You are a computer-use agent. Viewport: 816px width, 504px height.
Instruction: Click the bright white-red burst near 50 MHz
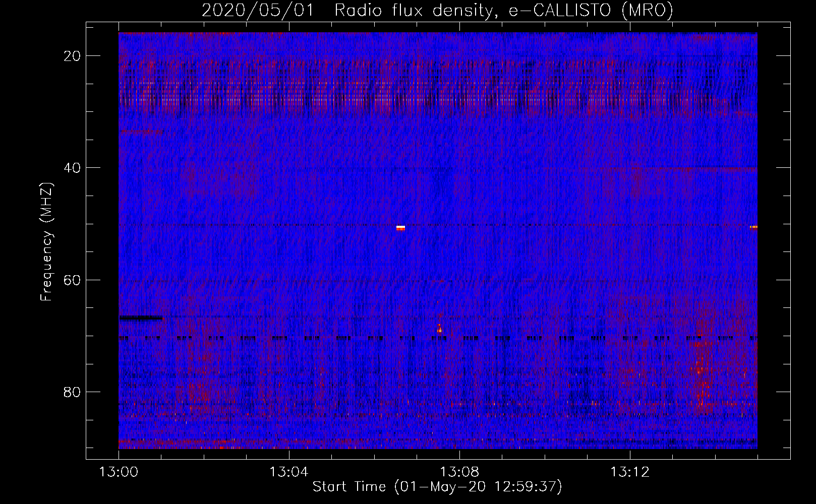[400, 228]
